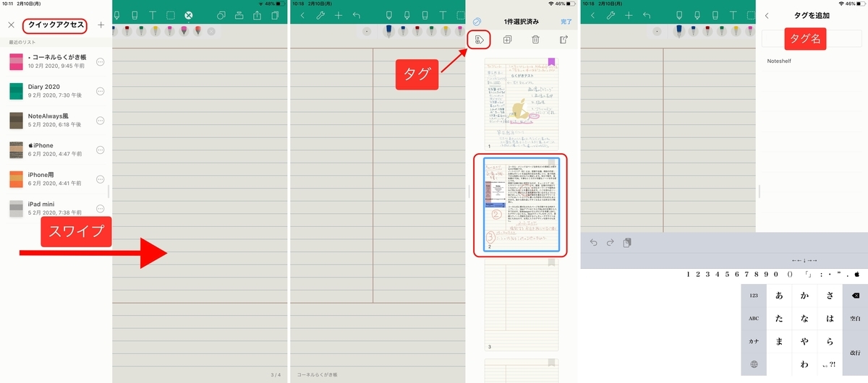Select the Highlighter tool in the middle screenshot
868x383 pixels.
coord(407,14)
